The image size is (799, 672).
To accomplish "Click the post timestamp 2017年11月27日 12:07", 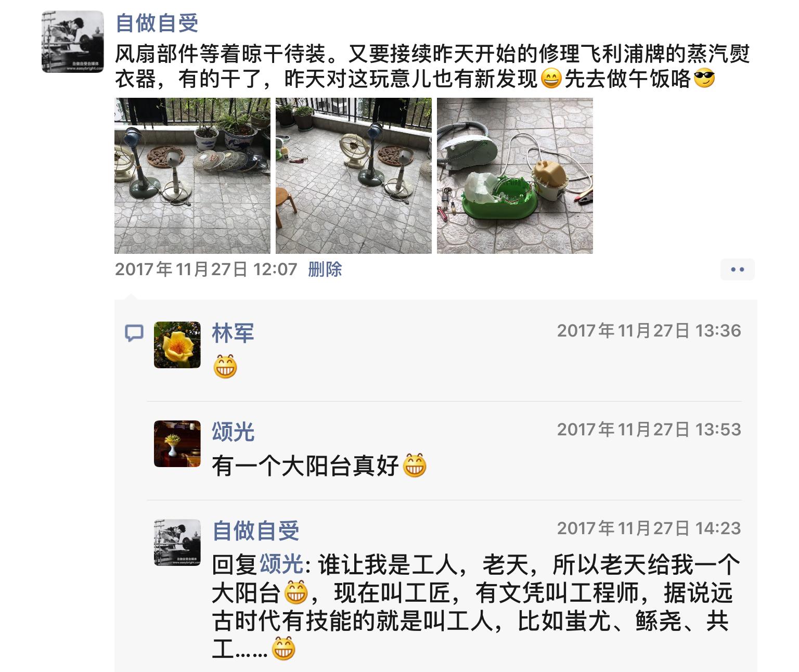I will pyautogui.click(x=206, y=269).
